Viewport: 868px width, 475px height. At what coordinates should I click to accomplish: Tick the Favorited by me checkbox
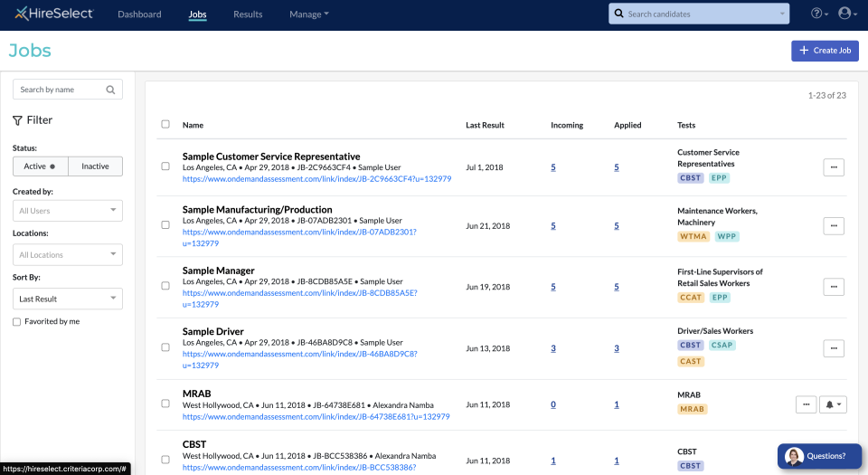click(17, 322)
